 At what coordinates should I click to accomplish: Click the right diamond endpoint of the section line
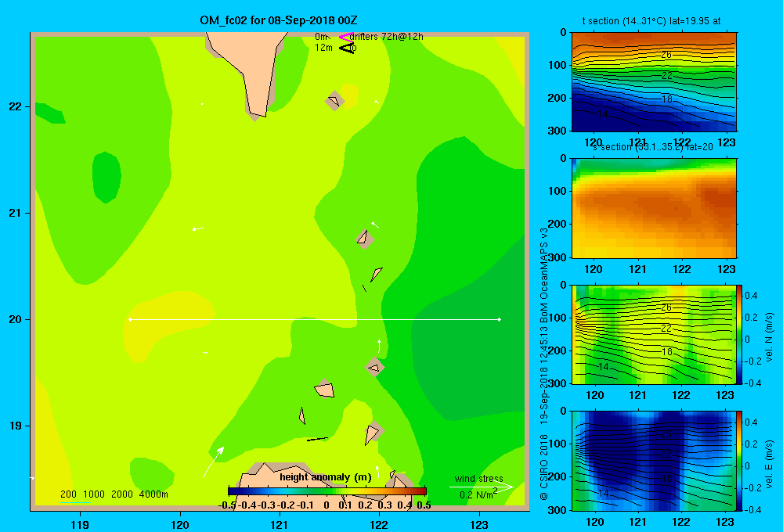500,319
